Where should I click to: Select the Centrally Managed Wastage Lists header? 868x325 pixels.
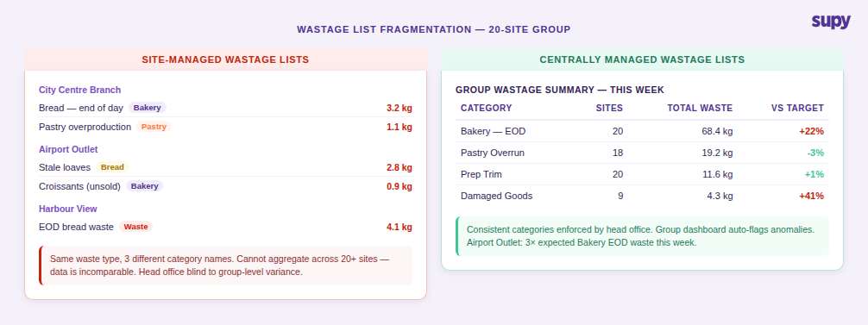(x=642, y=59)
